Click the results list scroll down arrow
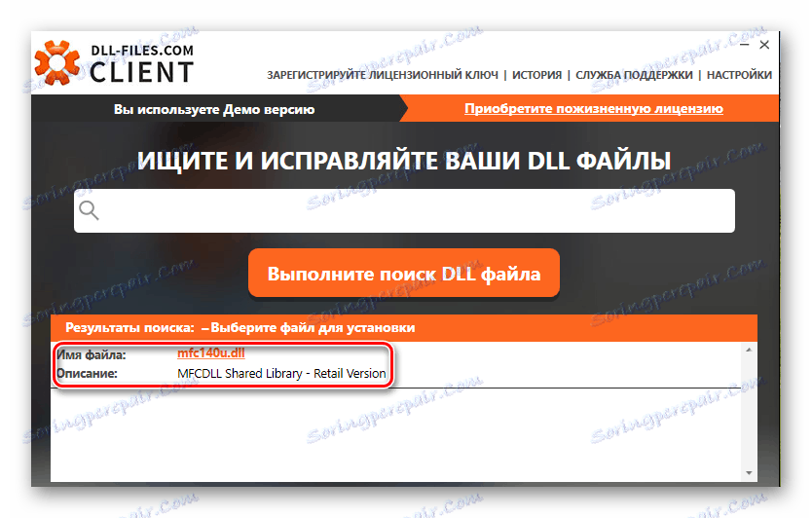 click(749, 473)
